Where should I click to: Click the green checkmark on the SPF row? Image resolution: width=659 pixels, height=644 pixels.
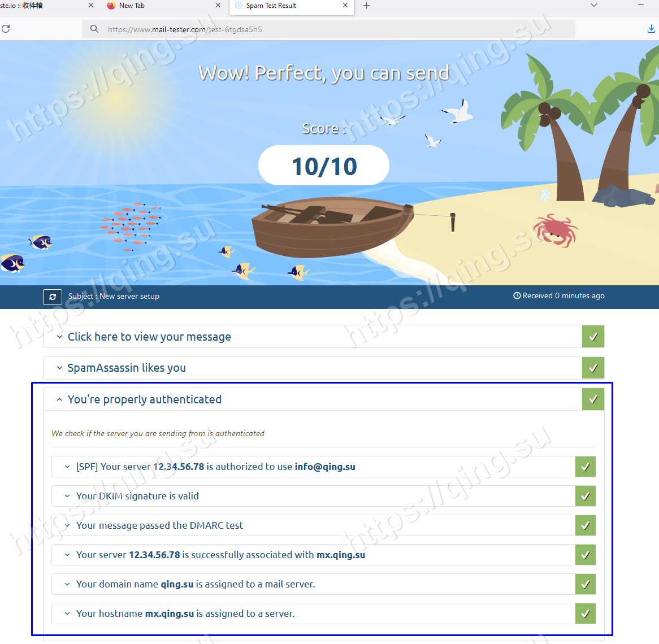[586, 467]
